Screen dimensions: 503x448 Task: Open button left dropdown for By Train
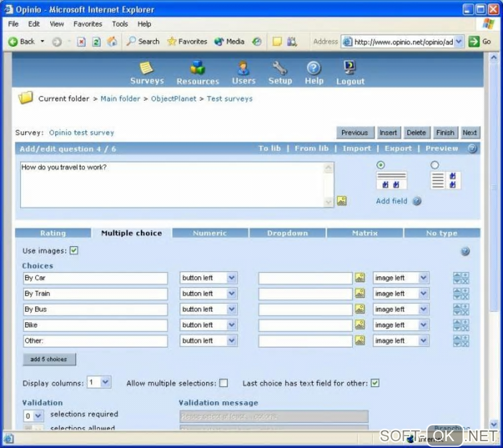[x=209, y=293]
